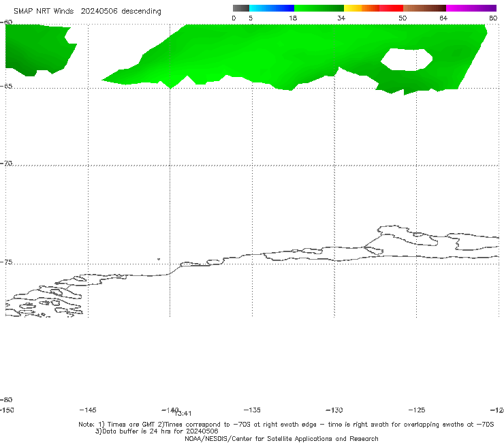The width and height of the screenshot is (504, 443).
Task: Click the latitude label '-75'
Action: point(6,262)
